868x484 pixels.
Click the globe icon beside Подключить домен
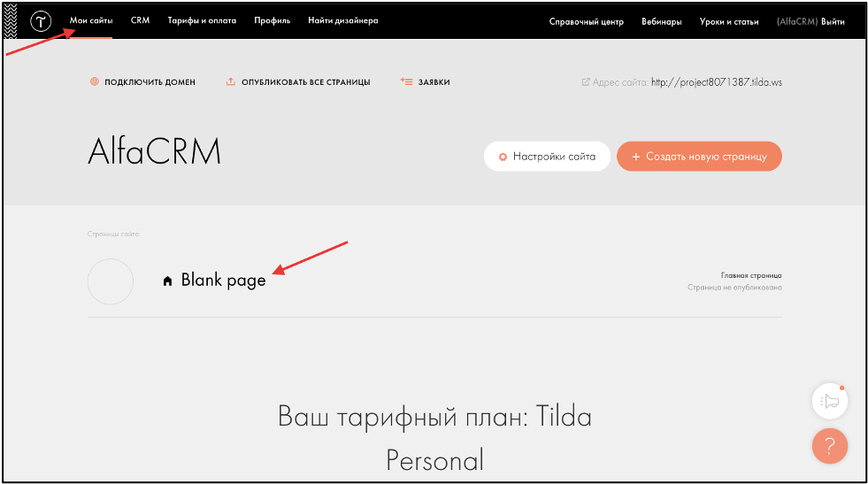tap(94, 81)
